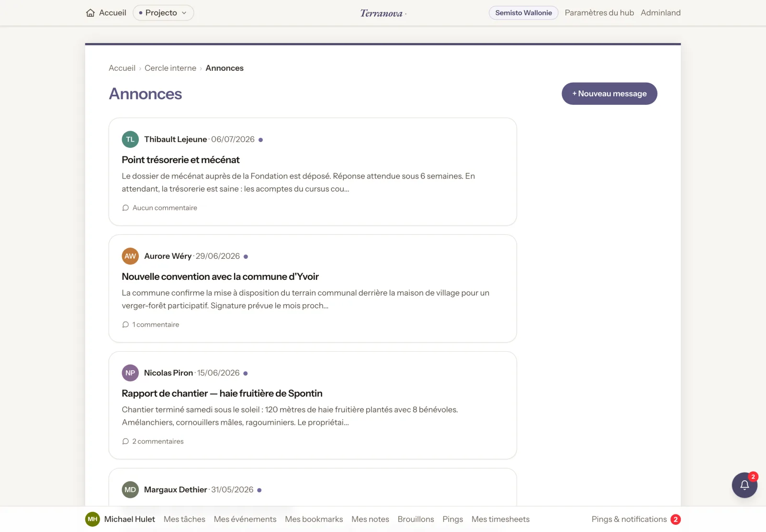Image resolution: width=766 pixels, height=532 pixels.
Task: Click the comment bubble beside 1 commentaire
Action: 125,324
